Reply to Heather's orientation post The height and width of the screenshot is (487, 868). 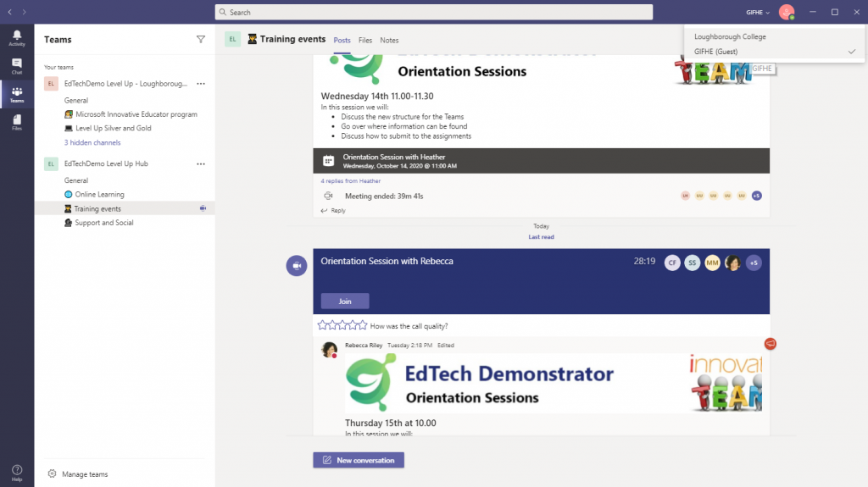pyautogui.click(x=334, y=210)
